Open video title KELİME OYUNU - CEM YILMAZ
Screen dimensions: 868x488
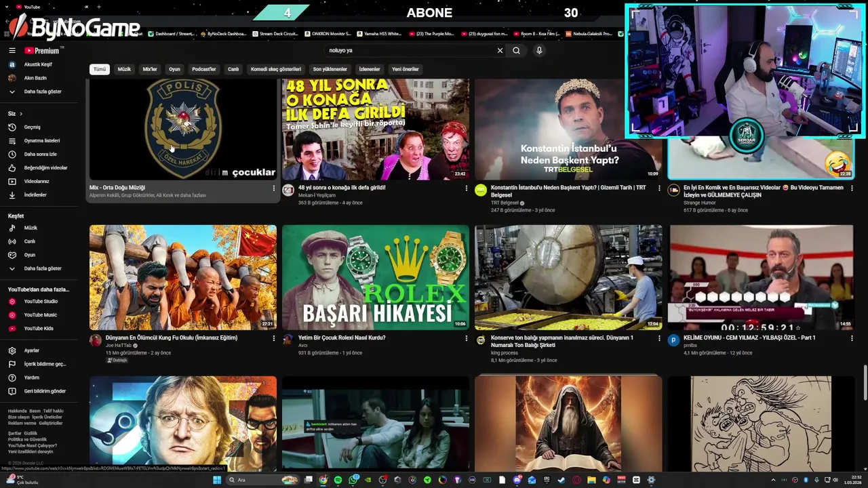749,338
